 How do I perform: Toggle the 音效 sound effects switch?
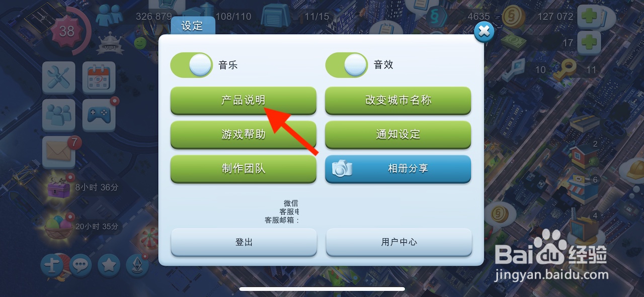pyautogui.click(x=347, y=65)
